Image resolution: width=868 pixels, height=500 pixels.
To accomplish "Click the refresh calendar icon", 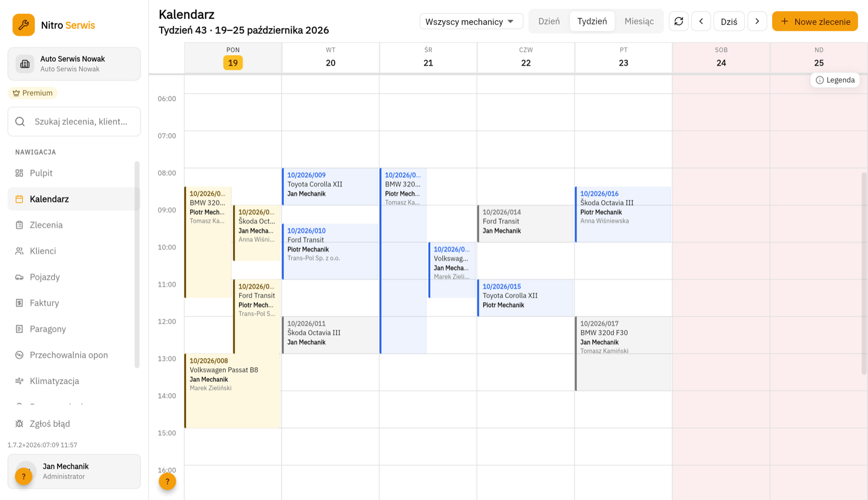I will coord(679,22).
